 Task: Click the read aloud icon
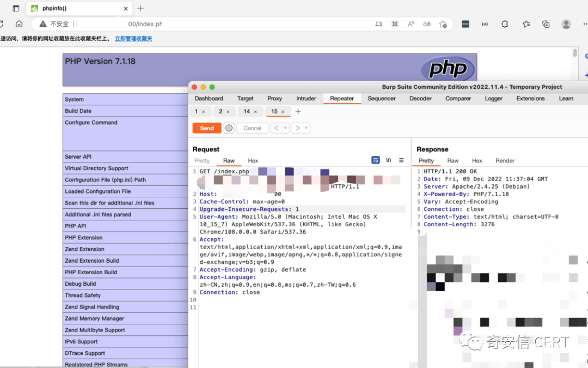pyautogui.click(x=411, y=24)
